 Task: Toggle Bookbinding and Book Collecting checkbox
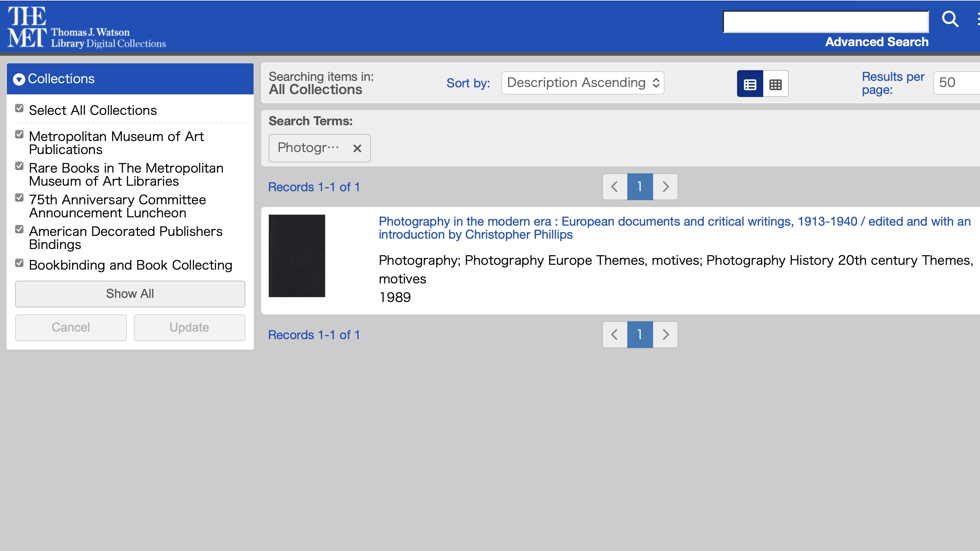19,263
